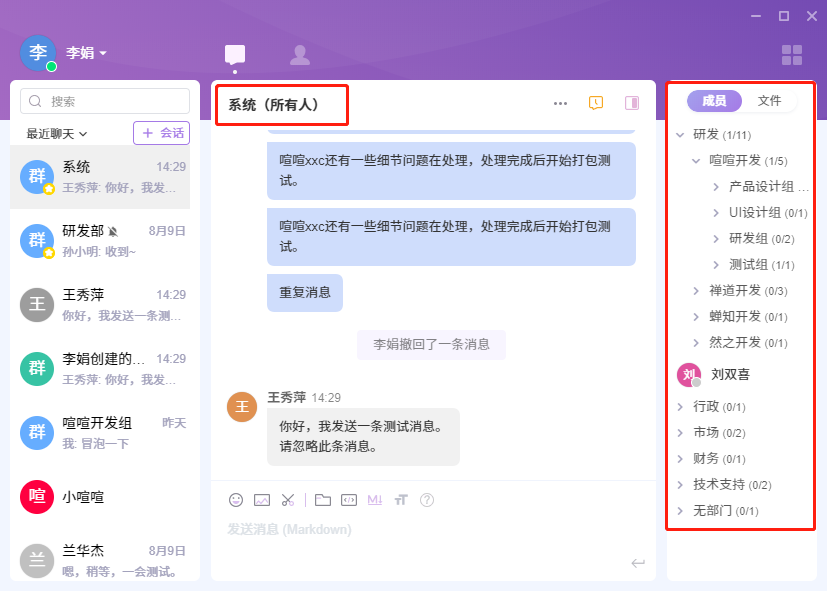The width and height of the screenshot is (827, 591).
Task: Switch to the contacts tab icon
Action: [299, 55]
